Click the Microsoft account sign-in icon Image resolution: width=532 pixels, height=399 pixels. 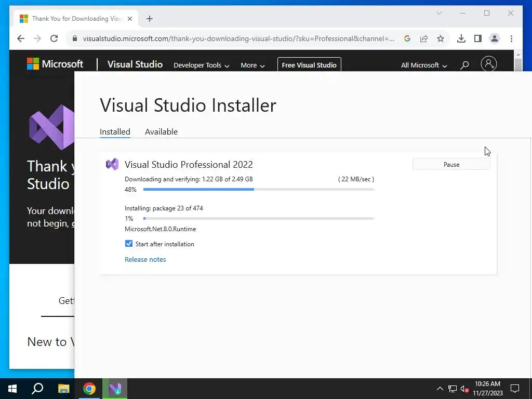488,64
